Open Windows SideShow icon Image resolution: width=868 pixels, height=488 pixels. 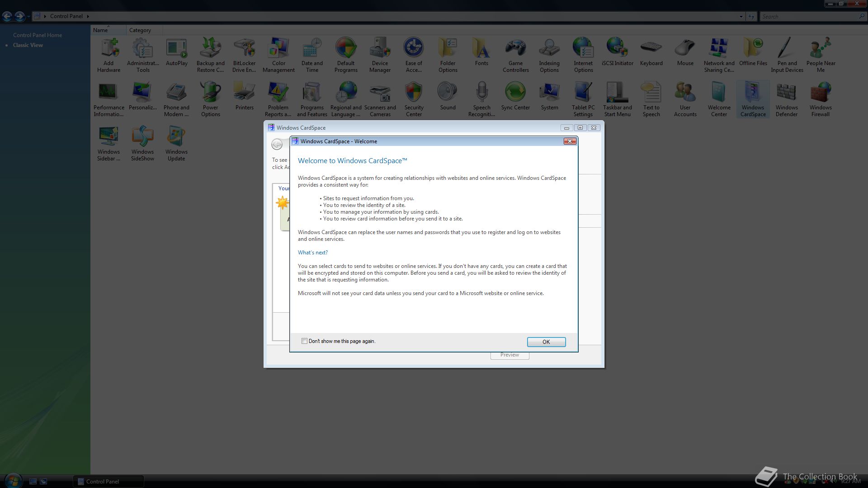click(x=143, y=144)
